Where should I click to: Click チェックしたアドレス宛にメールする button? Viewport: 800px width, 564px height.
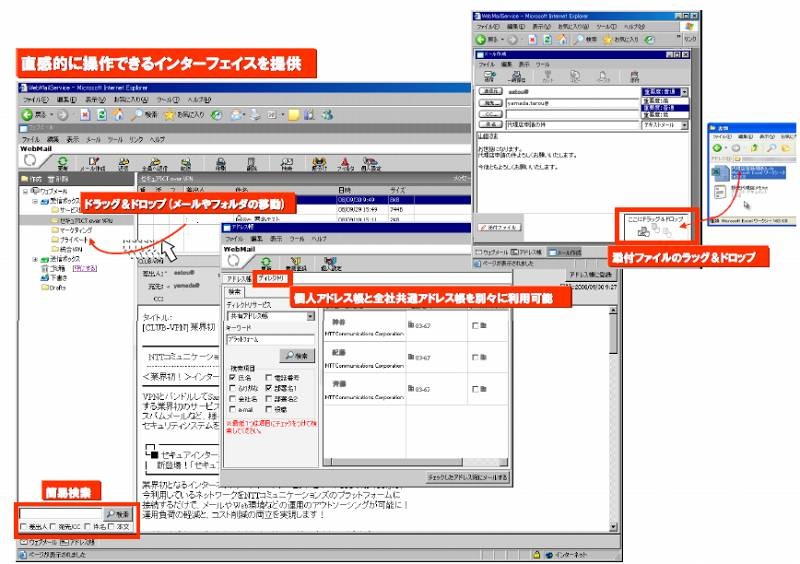(467, 477)
